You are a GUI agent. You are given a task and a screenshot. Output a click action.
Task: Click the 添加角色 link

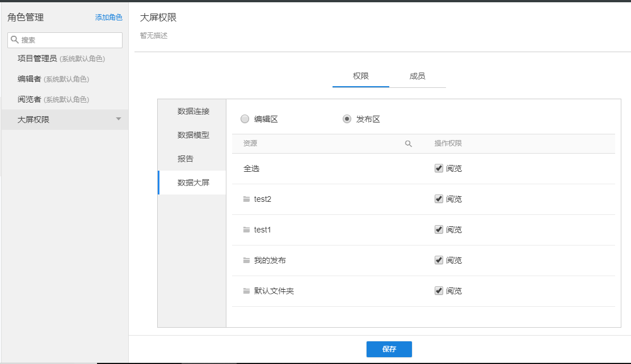pyautogui.click(x=108, y=18)
